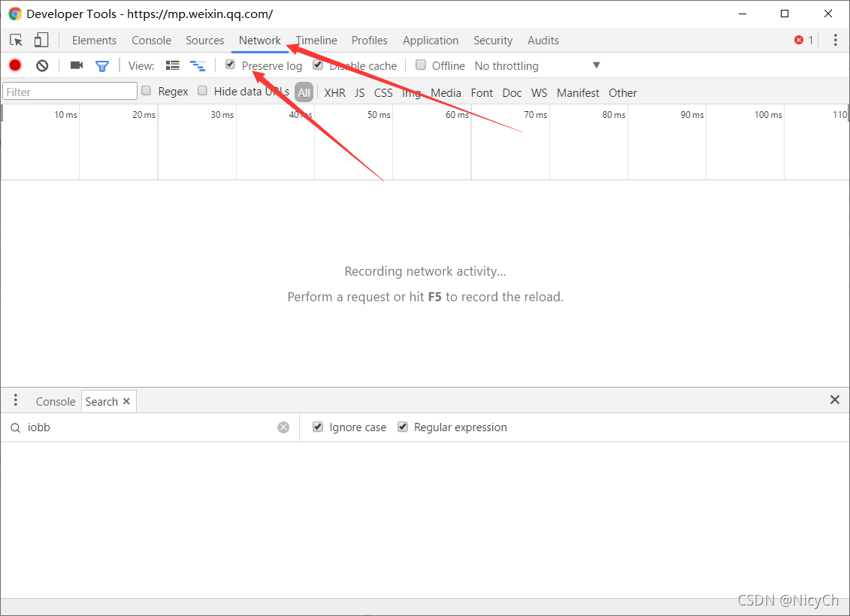Click the 100 ms timeline overview marker

point(768,115)
